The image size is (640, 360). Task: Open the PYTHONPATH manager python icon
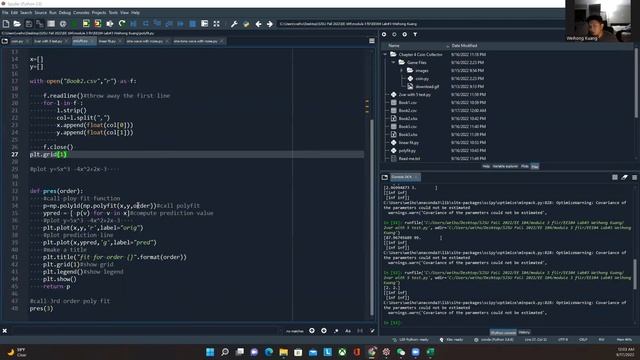pyautogui.click(x=246, y=24)
